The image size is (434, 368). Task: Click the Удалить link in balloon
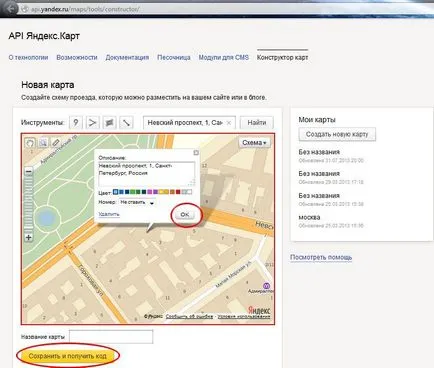click(x=109, y=214)
